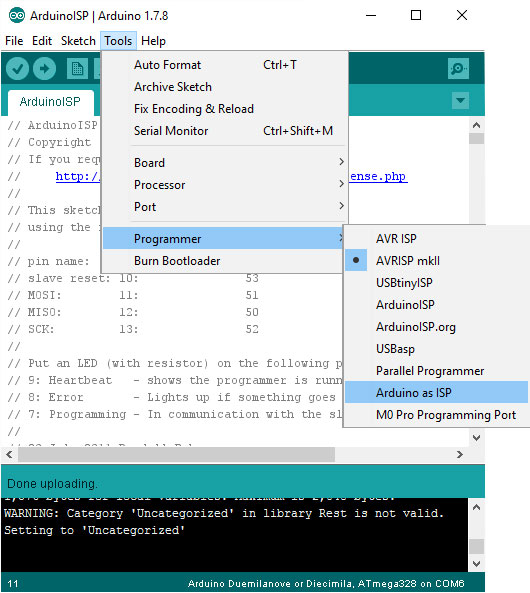
Task: Open the Sketch menu
Action: pyautogui.click(x=78, y=41)
